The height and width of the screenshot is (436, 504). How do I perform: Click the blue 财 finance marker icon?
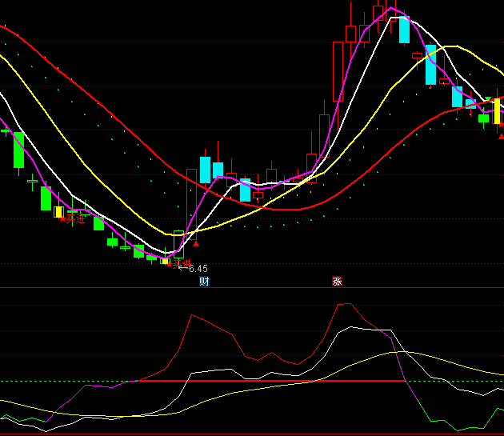click(204, 281)
